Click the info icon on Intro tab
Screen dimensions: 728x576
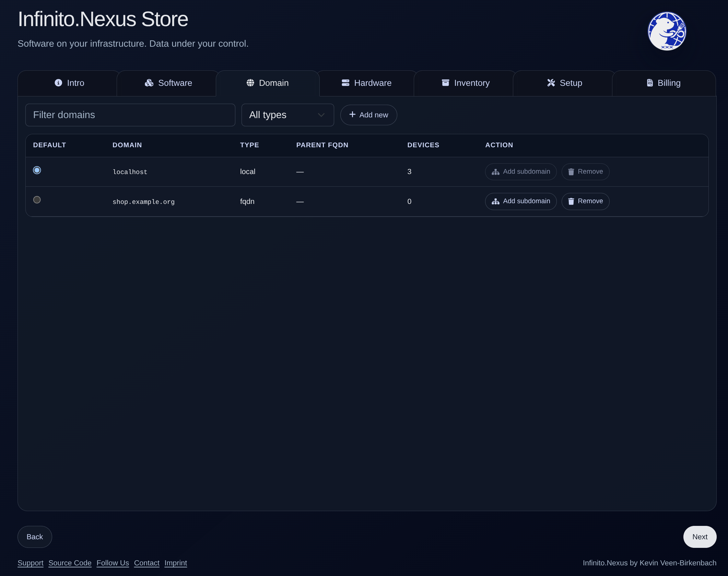tap(58, 83)
